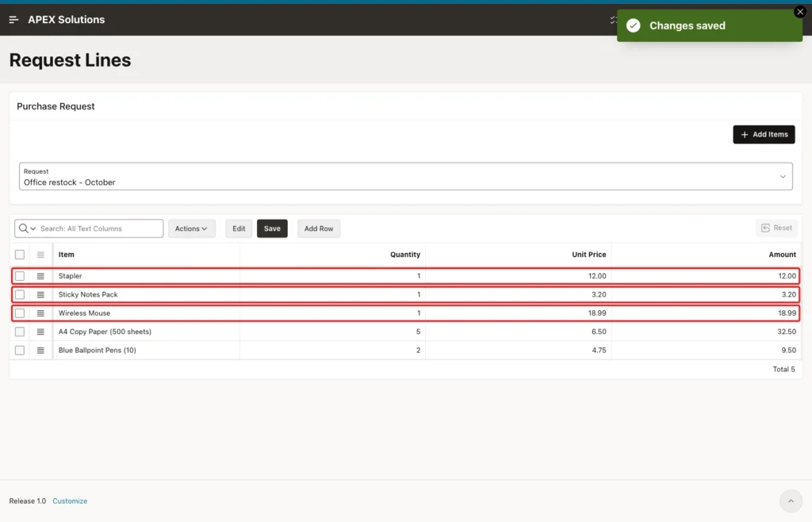Click the 18.99 unit price cell
812x522 pixels.
(519, 313)
